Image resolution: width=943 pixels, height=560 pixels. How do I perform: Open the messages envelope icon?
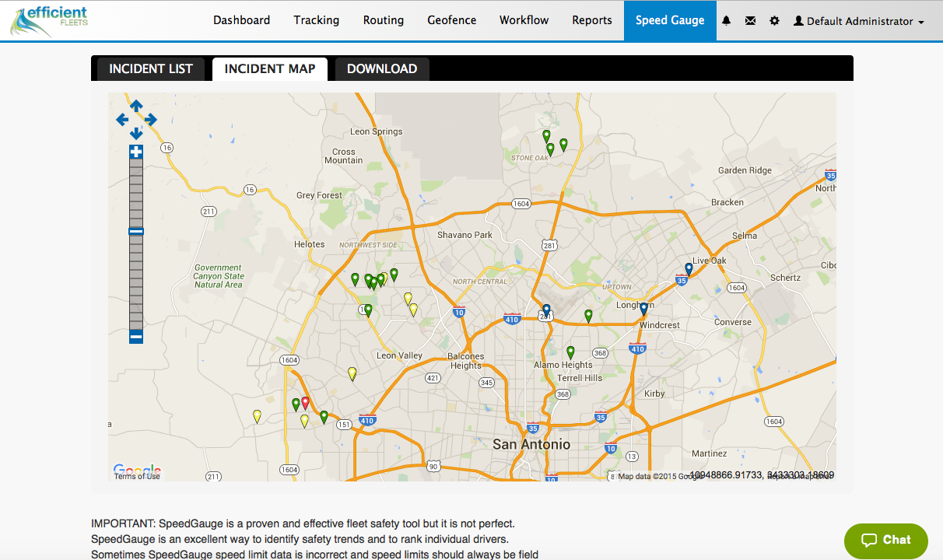click(750, 21)
